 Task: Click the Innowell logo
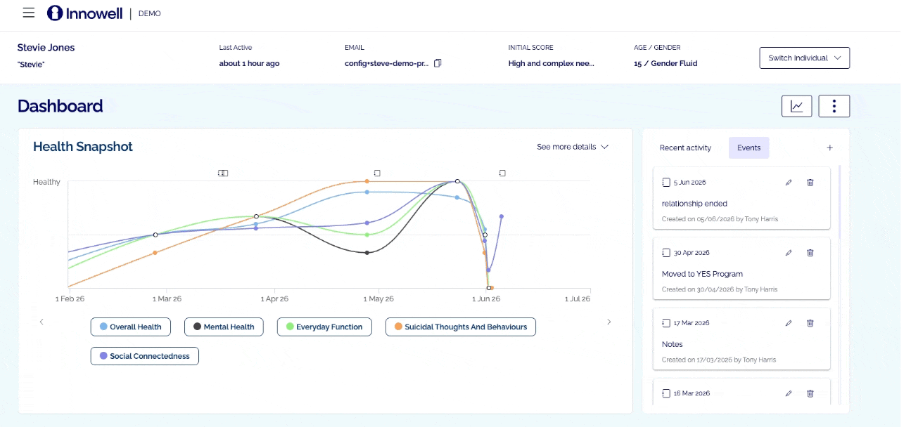pyautogui.click(x=84, y=13)
